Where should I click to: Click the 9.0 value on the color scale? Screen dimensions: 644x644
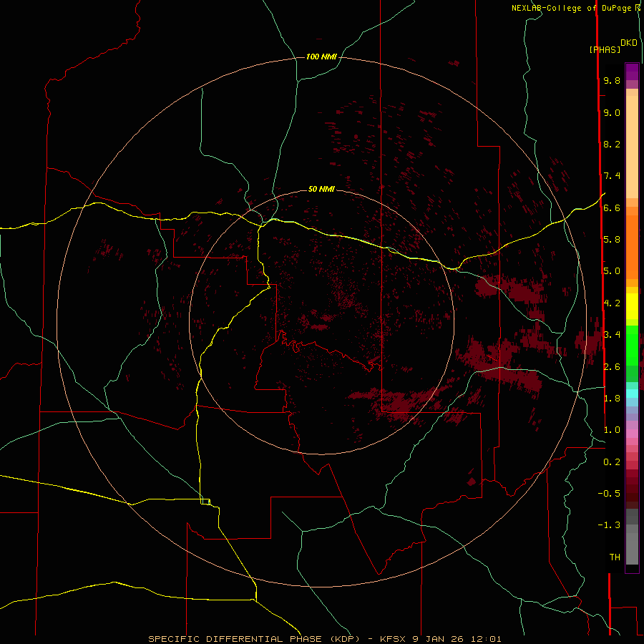click(612, 112)
